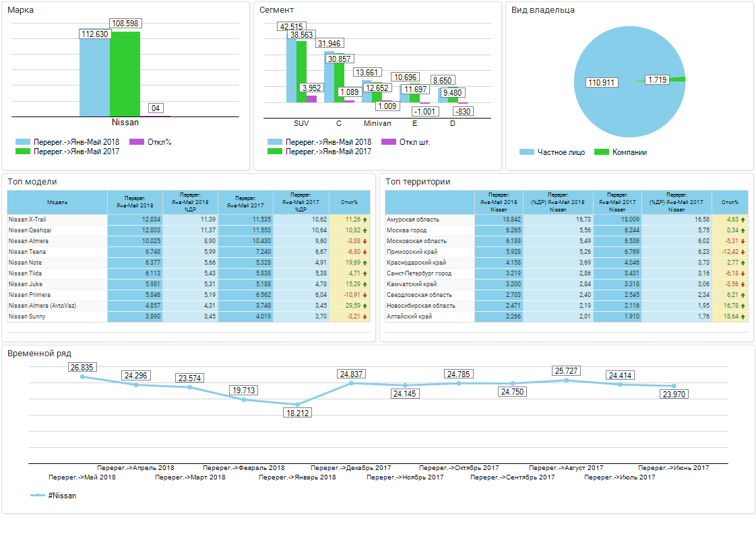Image resolution: width=756 pixels, height=534 pixels.
Task: Click the green up arrow for Новосибирская область
Action: click(743, 306)
